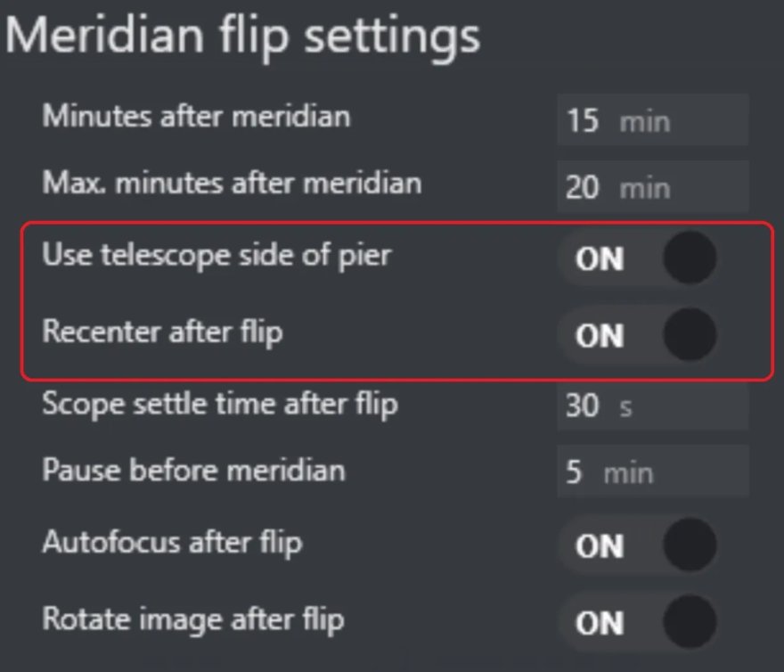Click the seconds unit in settle time field
The image size is (784, 672).
[x=625, y=407]
